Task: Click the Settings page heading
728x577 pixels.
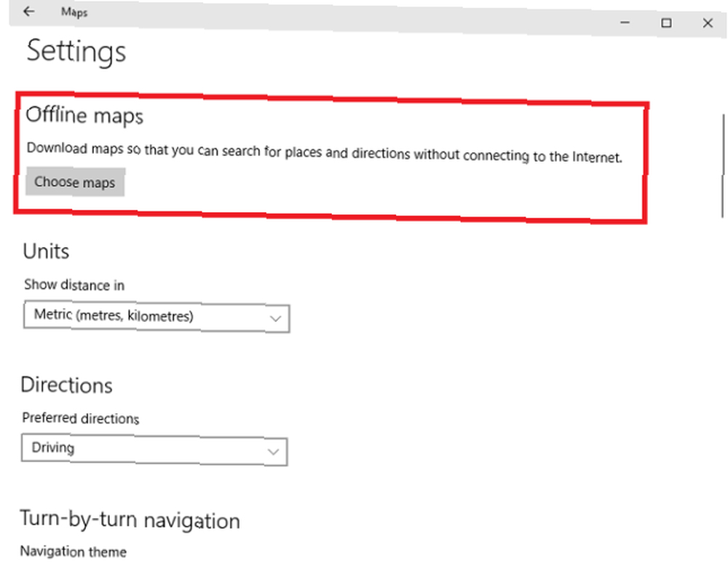Action: (x=76, y=52)
